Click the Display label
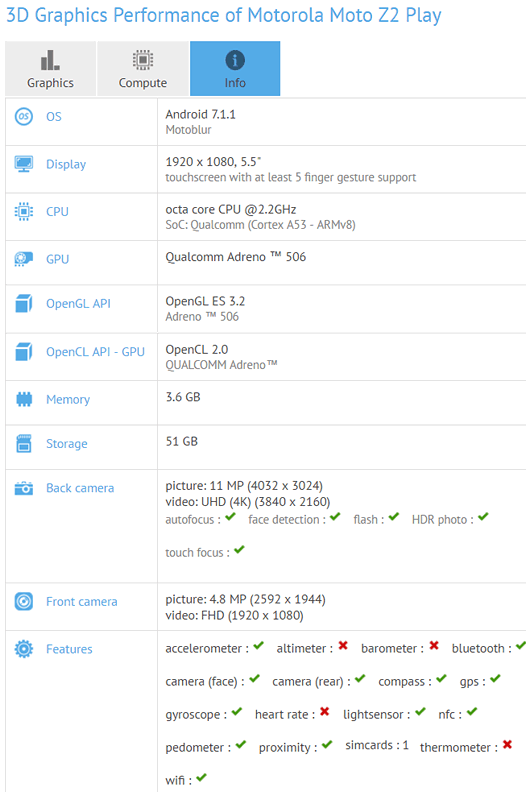This screenshot has width=526, height=792. [x=66, y=165]
